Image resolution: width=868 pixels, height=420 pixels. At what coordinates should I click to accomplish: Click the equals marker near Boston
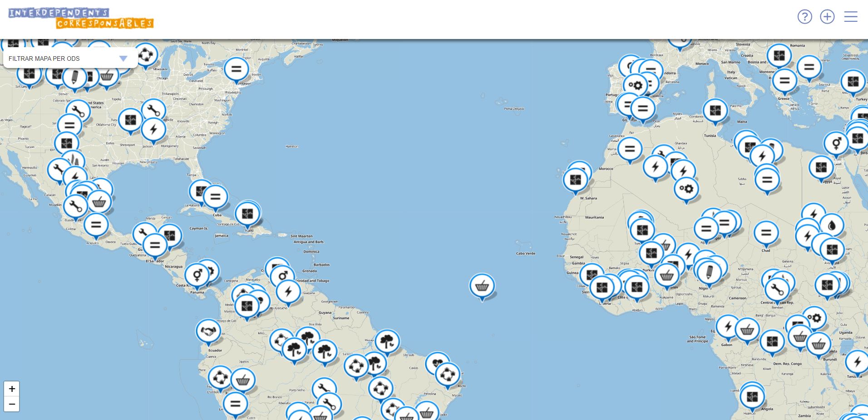(x=236, y=69)
